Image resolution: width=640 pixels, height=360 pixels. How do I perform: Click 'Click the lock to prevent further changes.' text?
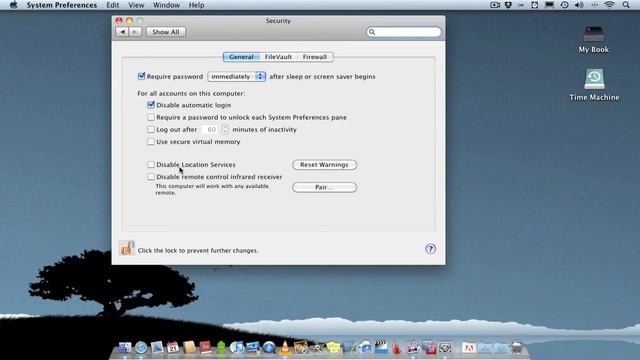tap(198, 250)
